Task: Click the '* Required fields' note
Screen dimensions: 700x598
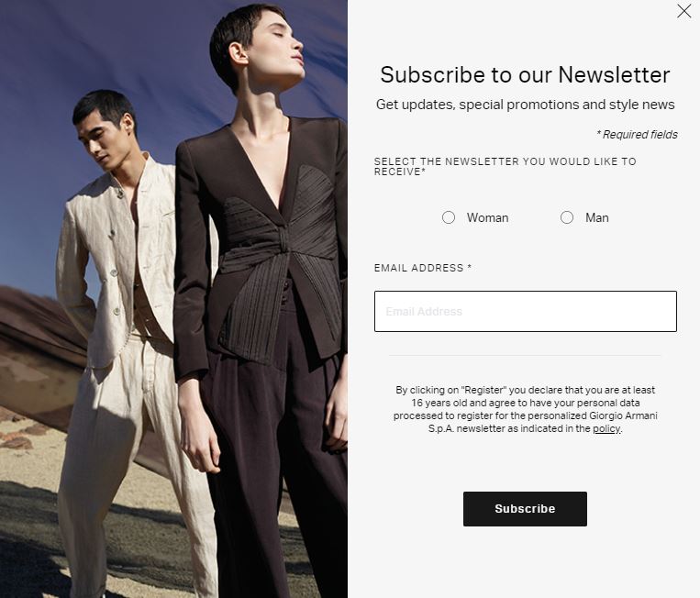Action: pyautogui.click(x=637, y=134)
